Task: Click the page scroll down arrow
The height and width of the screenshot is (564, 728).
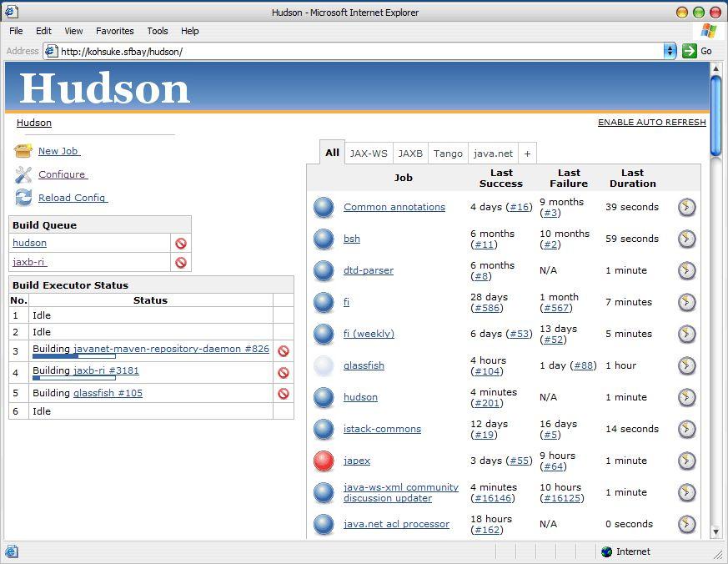Action: (715, 531)
